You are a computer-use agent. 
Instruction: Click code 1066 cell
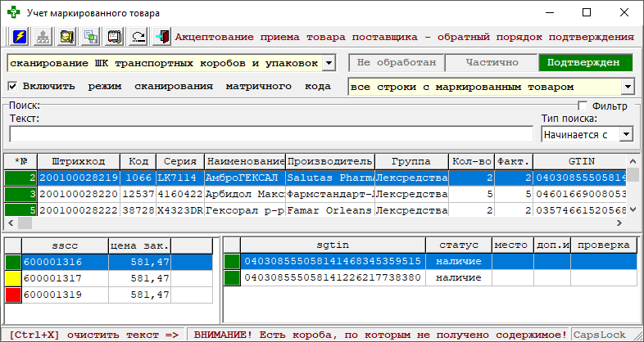[x=138, y=178]
